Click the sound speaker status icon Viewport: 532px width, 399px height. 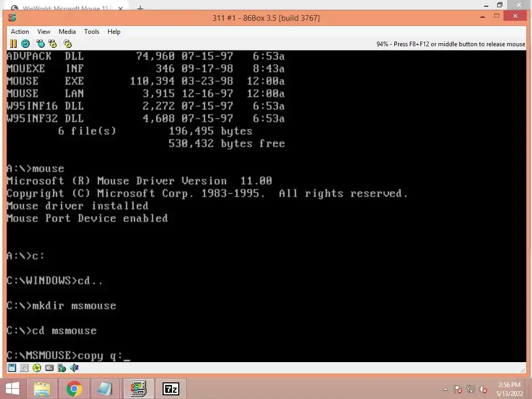pos(74,368)
